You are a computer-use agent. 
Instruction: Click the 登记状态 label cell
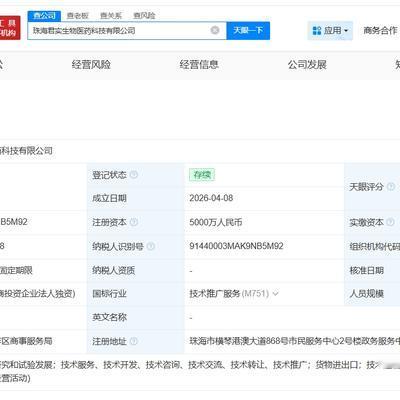(135, 175)
